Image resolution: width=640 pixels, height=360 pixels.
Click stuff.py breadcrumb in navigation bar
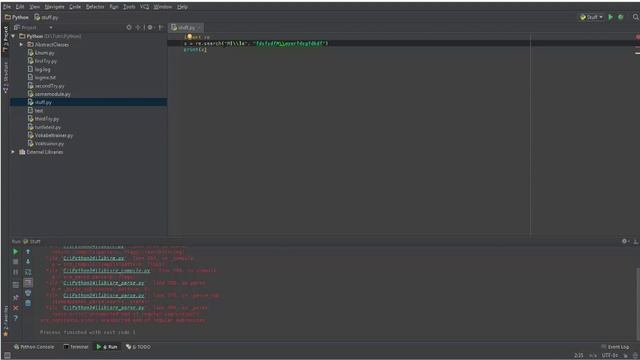[46, 17]
